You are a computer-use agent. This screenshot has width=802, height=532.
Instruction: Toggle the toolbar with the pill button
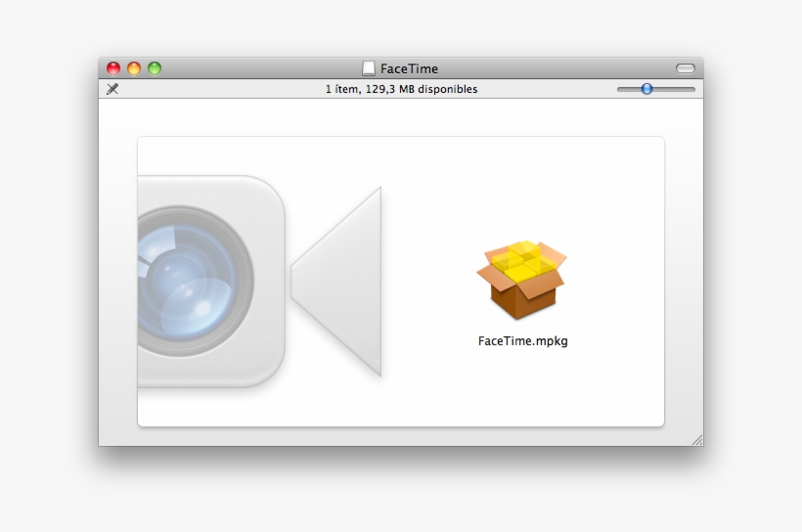tap(686, 68)
